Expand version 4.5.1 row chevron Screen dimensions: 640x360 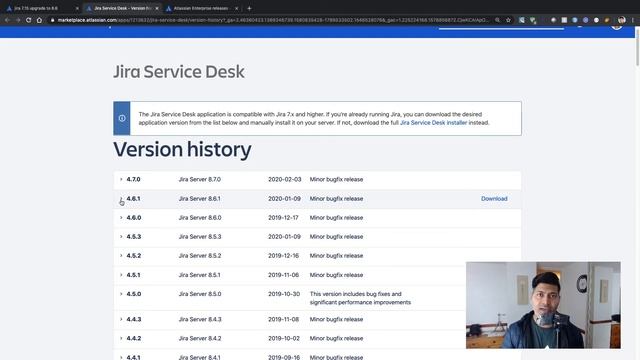tap(121, 275)
